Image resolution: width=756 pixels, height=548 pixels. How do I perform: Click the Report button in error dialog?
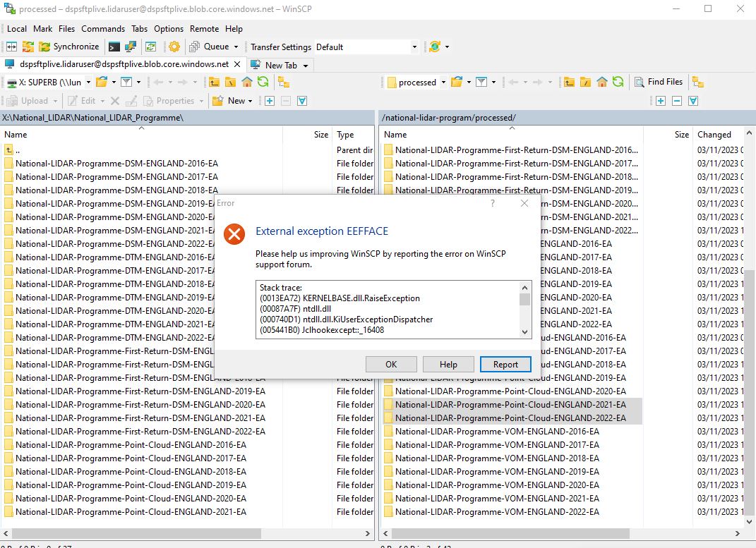point(505,364)
